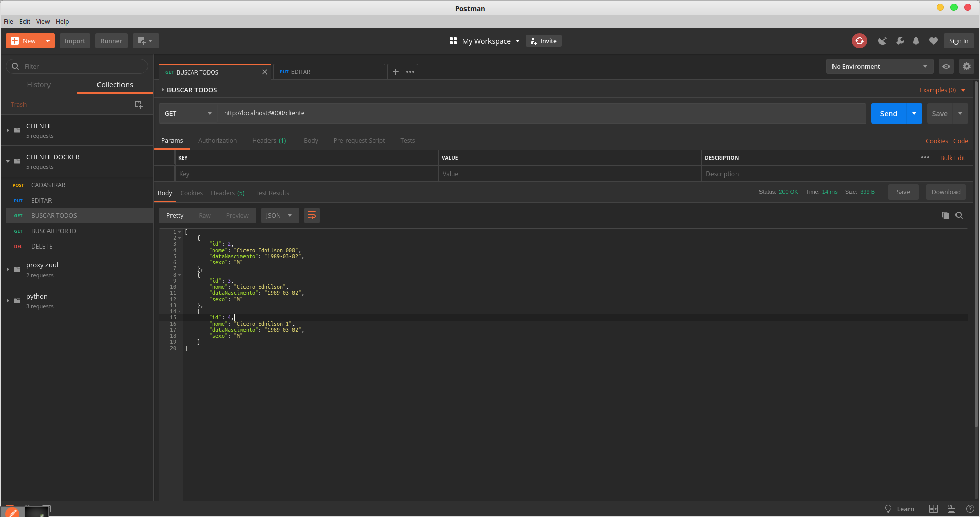Enable Bulk Edit for params

(952, 158)
